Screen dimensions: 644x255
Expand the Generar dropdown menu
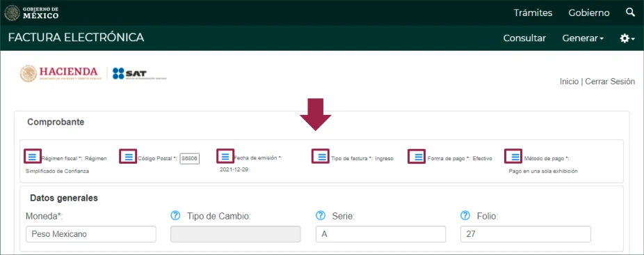(x=583, y=38)
